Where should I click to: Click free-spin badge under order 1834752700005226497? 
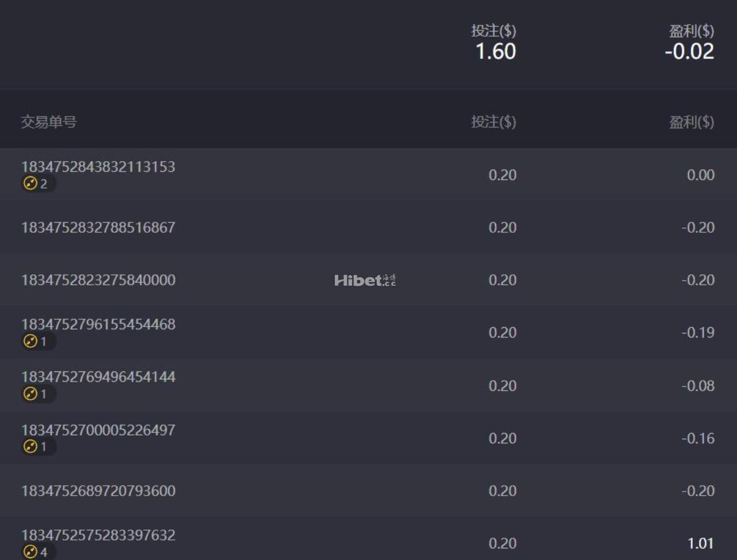point(36,447)
